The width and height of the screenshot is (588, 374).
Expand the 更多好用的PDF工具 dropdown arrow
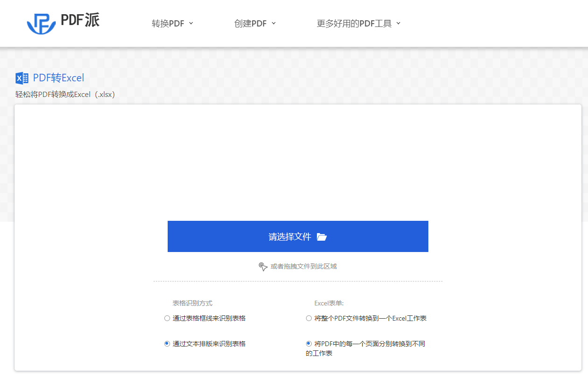[x=398, y=23]
